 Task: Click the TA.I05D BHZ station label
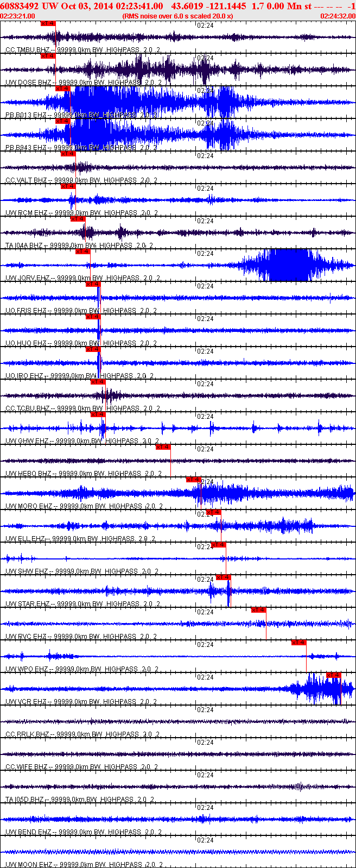[26, 799]
